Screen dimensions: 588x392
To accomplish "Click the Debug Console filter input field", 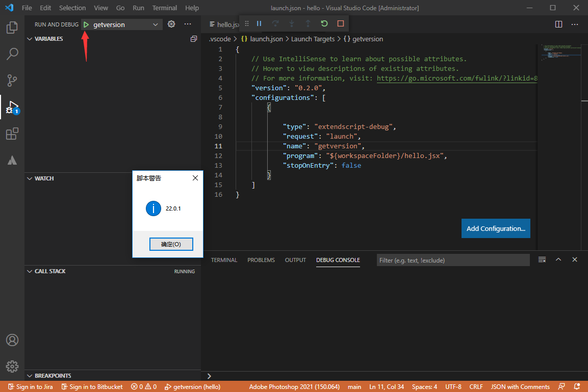I will 453,260.
